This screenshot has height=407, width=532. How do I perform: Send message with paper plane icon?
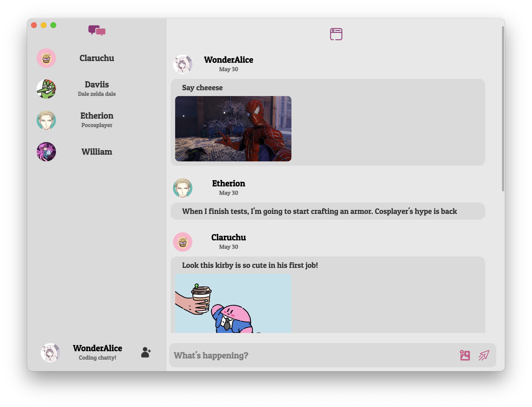tap(484, 355)
